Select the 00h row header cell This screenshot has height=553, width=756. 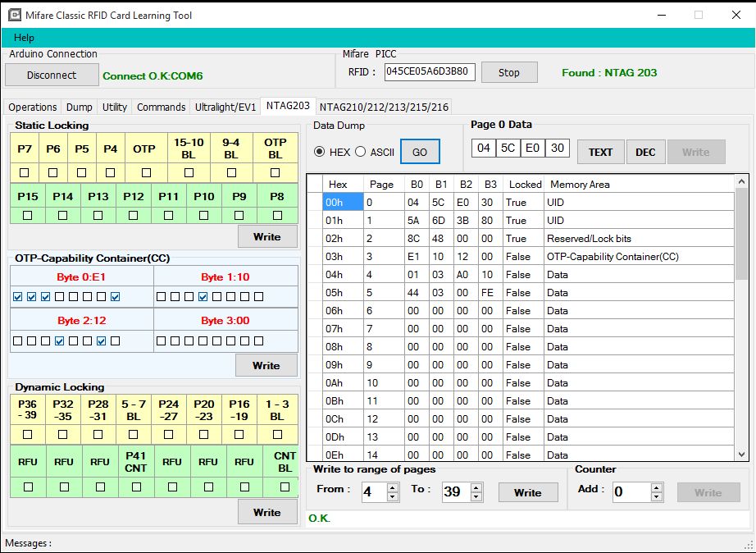343,202
